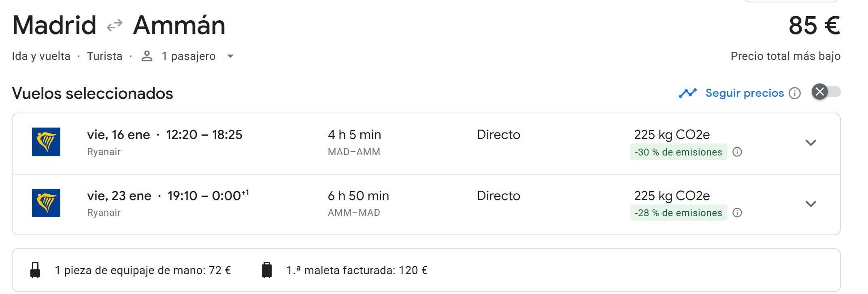Click the Ryanair logo on outbound flight

click(46, 142)
